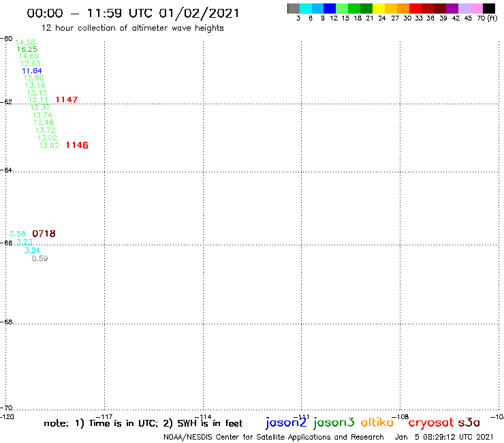The image size is (504, 443).
Task: Pick the pink swatch in the color scale
Action: pos(477,8)
